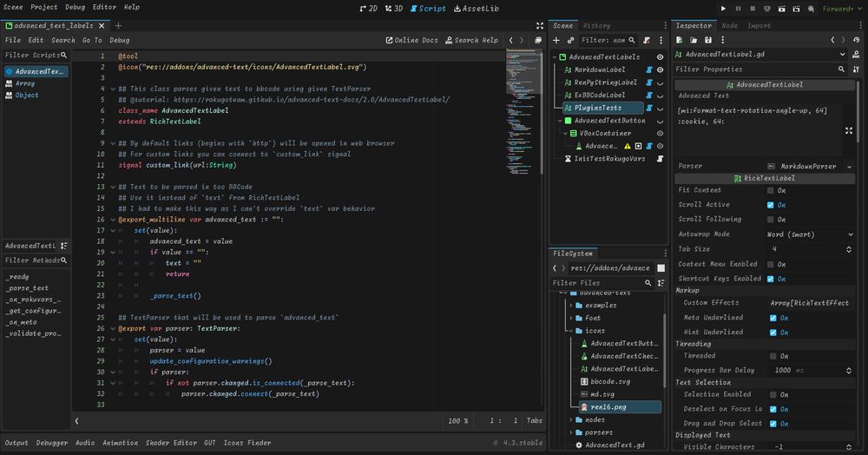
Task: Click the Filter Properties search field
Action: click(760, 69)
